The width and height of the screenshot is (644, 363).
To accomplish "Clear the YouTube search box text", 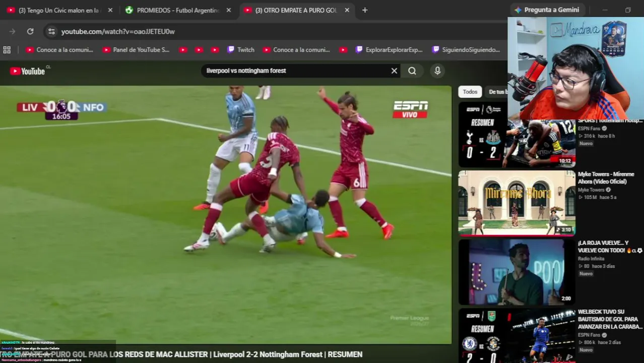I will tap(394, 71).
